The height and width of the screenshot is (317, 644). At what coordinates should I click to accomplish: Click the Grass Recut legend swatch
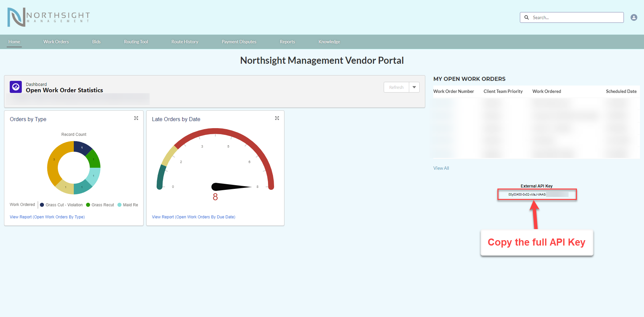point(88,205)
